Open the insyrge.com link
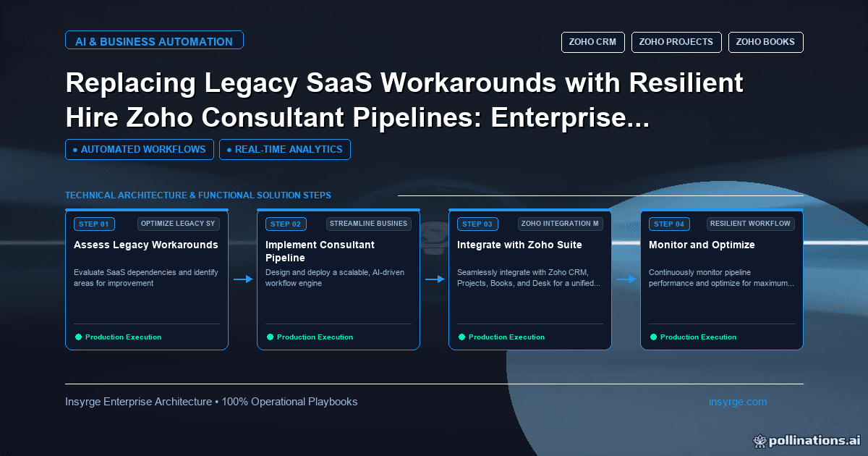The height and width of the screenshot is (456, 868). click(738, 402)
